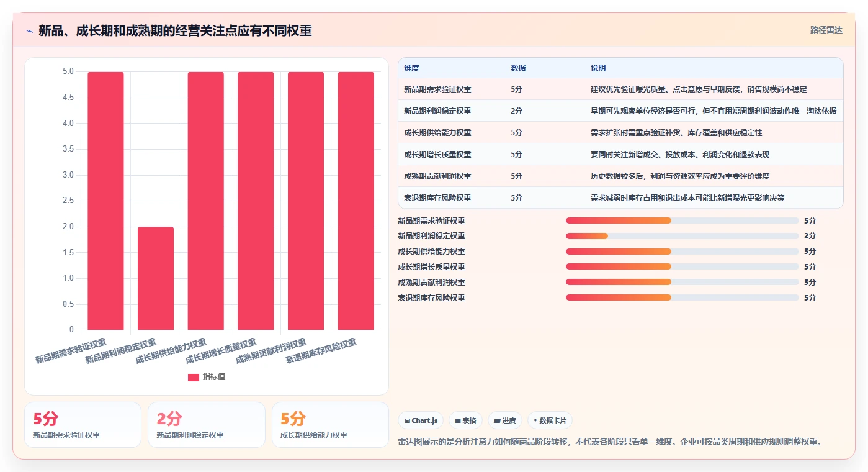Click the footnote text starting 雷达图展示的是
Screen dimensions: 868x472
pyautogui.click(x=611, y=442)
